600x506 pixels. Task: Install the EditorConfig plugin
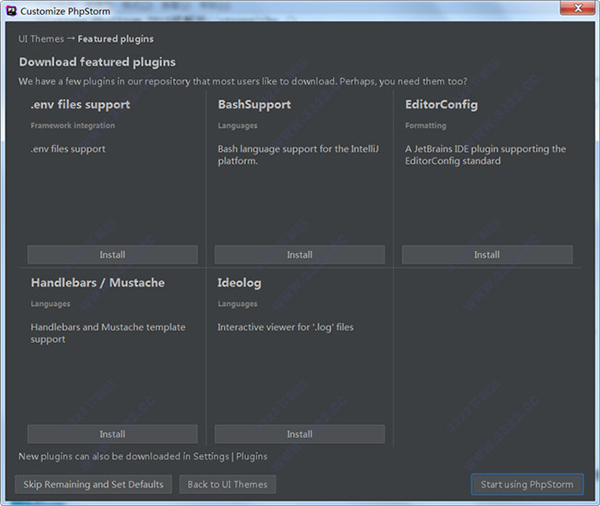[487, 255]
